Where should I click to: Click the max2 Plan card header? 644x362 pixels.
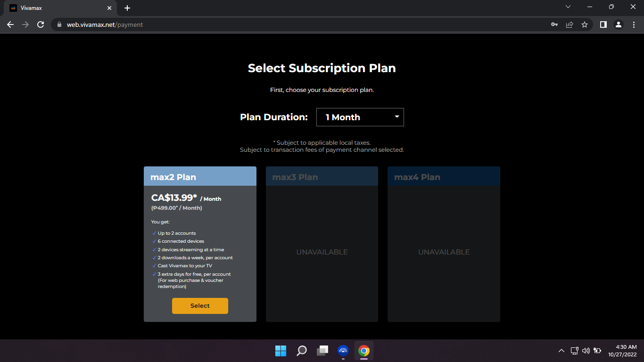[x=200, y=176]
